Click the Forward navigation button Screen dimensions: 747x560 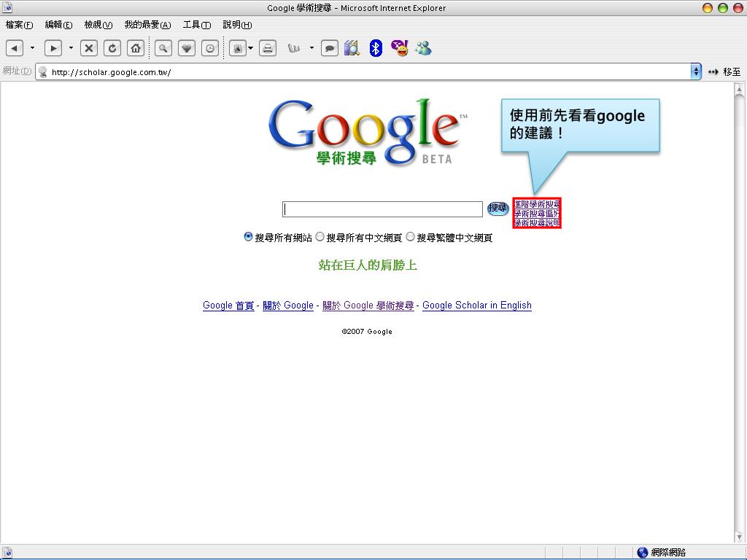[x=53, y=48]
